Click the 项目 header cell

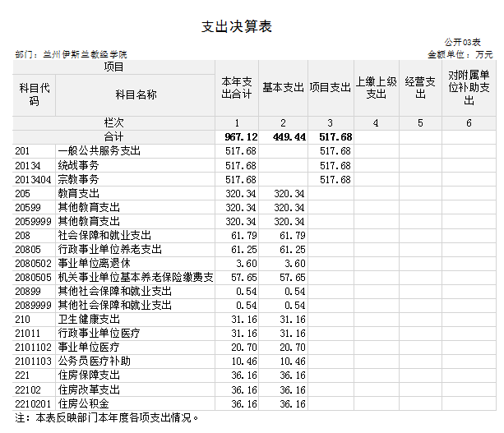113,67
